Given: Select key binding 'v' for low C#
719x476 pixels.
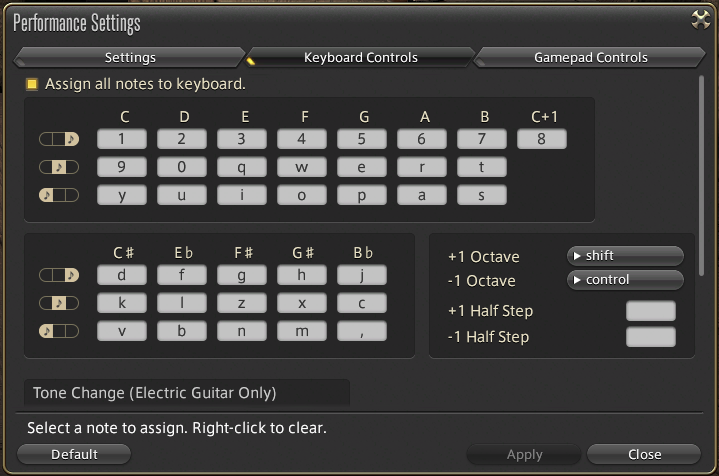Looking at the screenshot, I should point(122,331).
